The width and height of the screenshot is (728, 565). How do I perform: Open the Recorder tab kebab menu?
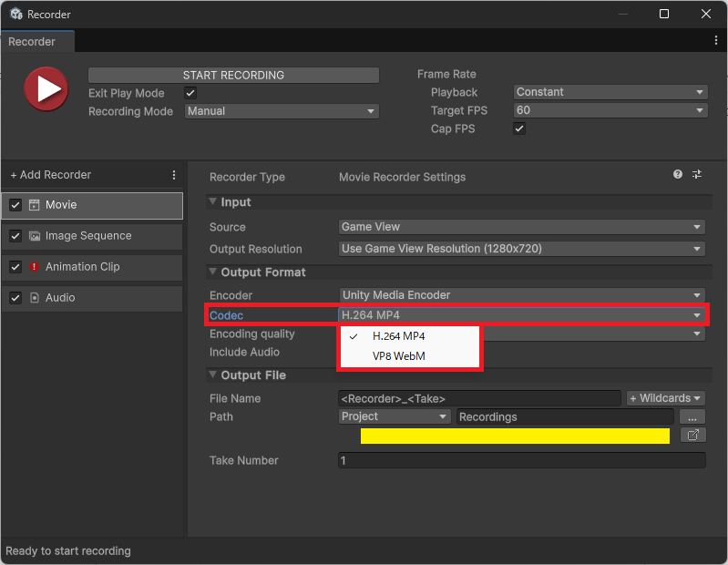pyautogui.click(x=716, y=41)
